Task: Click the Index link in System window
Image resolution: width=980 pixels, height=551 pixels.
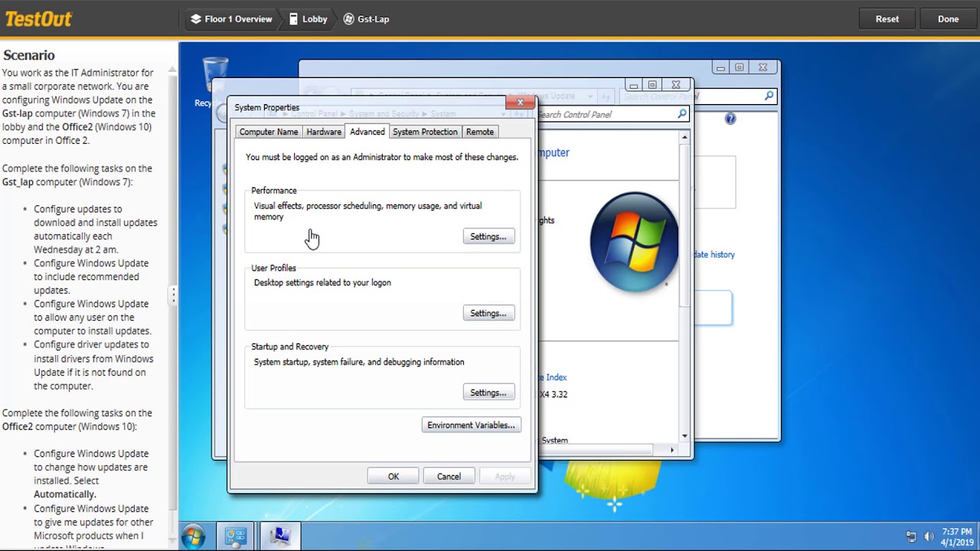Action: (553, 377)
